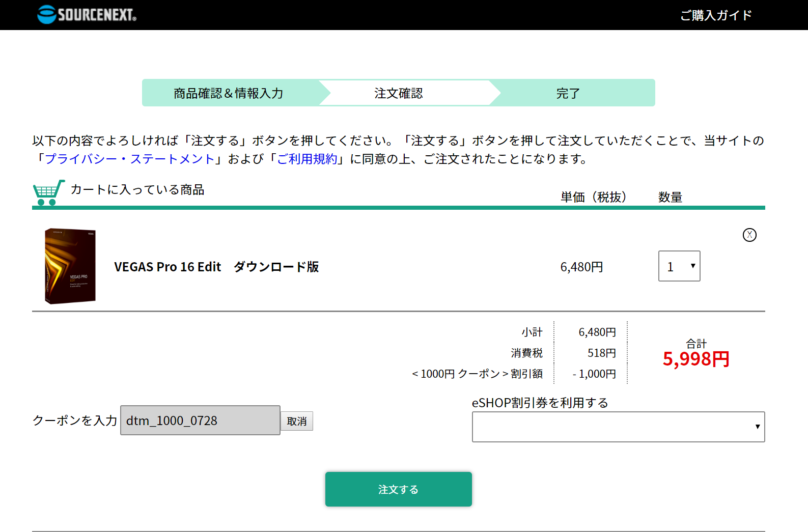This screenshot has height=532, width=808.
Task: Click the 消費税 label
Action: coord(527,353)
